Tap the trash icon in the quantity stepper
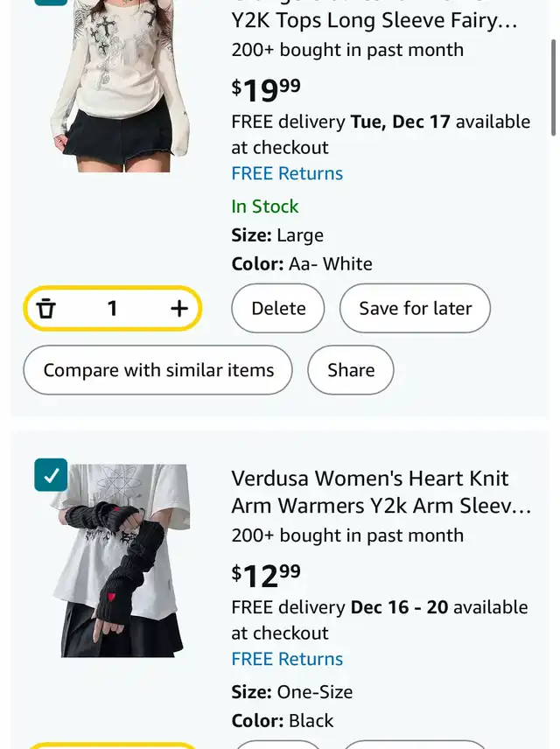This screenshot has height=749, width=560. (x=45, y=308)
